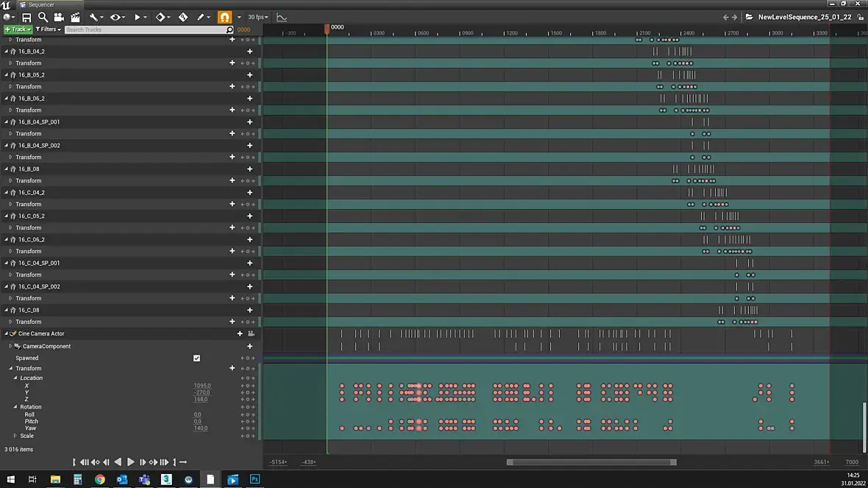Toggle the loop mode arrow
The width and height of the screenshot is (868, 488).
[x=183, y=462]
